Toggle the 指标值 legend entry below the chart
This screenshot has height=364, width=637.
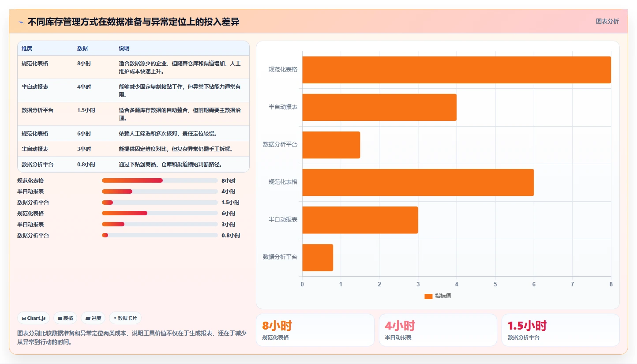(438, 296)
